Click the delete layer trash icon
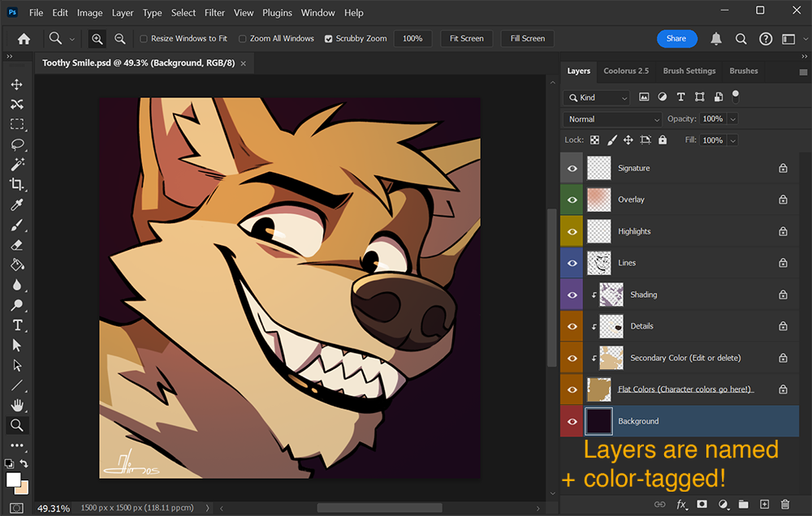This screenshot has height=516, width=812. point(784,505)
